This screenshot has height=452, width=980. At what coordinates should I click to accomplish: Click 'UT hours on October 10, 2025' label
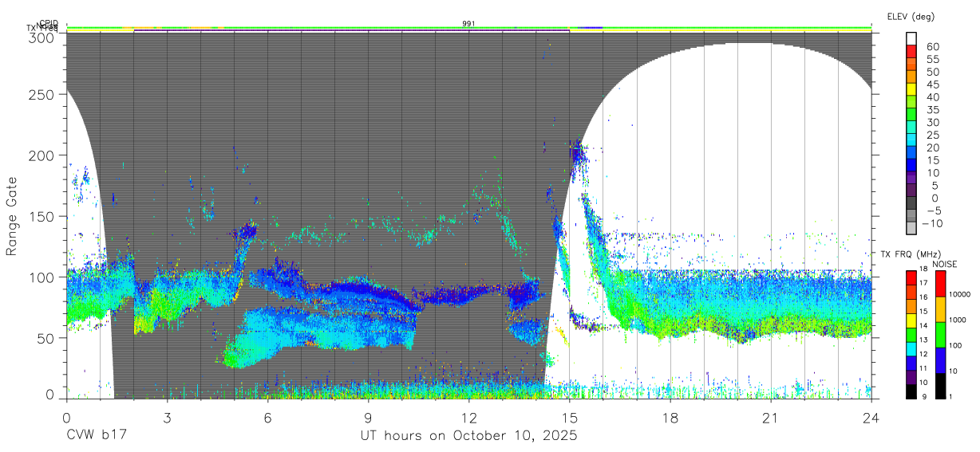(x=468, y=436)
